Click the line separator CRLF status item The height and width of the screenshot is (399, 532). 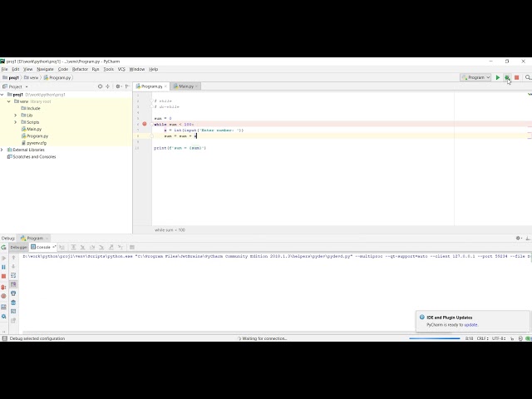[482, 338]
